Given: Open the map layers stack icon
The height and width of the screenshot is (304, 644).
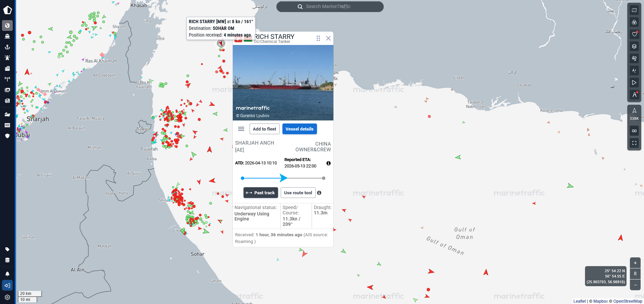Looking at the screenshot, I should [x=634, y=46].
